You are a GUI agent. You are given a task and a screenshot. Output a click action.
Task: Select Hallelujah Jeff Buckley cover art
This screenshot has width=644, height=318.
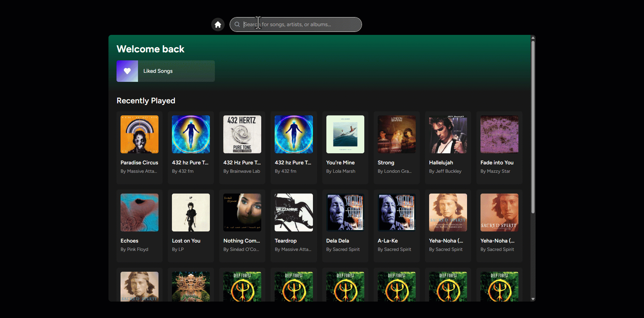448,134
